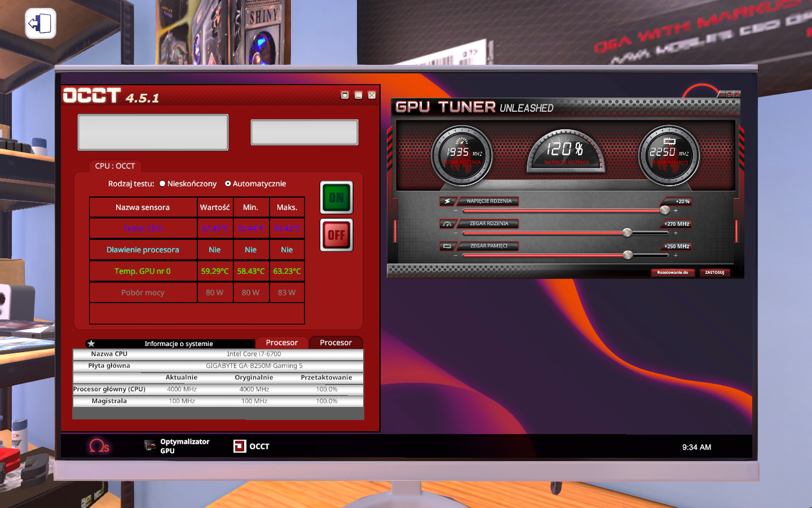Image resolution: width=812 pixels, height=508 pixels.
Task: Decrease NAPIĘCIE RDZENIA with its minus button
Action: [x=456, y=211]
